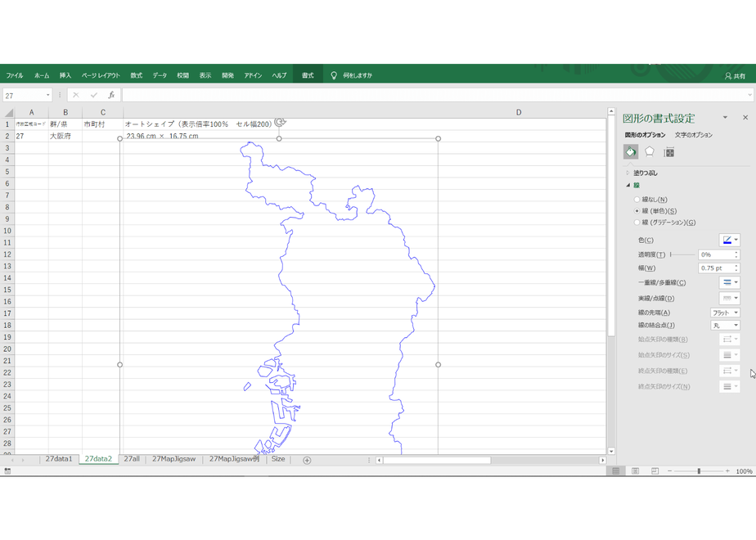Switch to Page Break Preview in status bar
Screen dimensions: 756x540
655,471
